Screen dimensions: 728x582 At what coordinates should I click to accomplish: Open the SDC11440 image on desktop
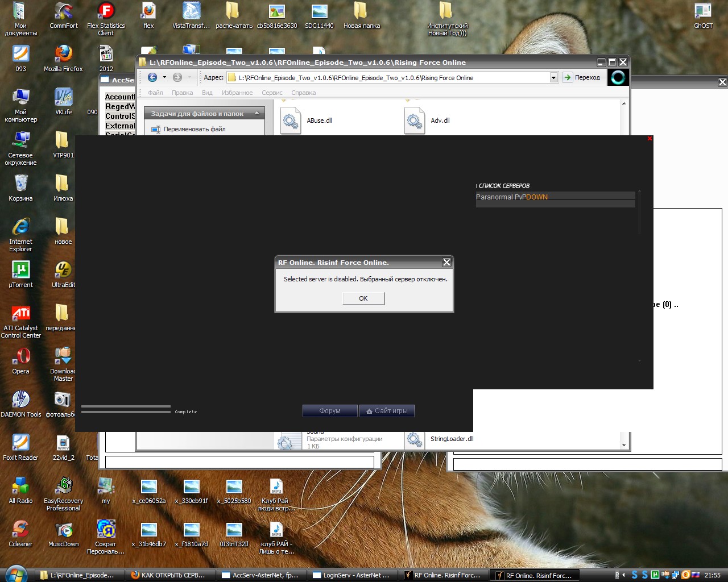pos(319,15)
